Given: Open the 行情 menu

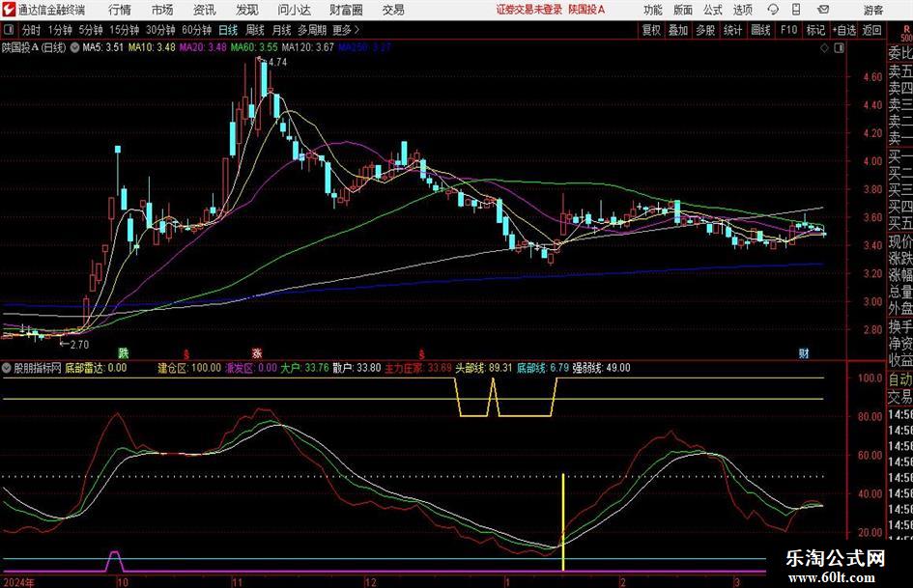Looking at the screenshot, I should 120,10.
